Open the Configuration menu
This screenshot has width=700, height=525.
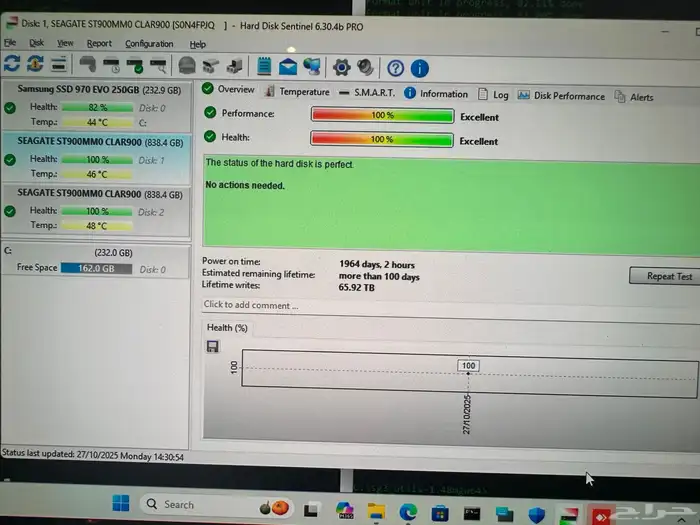pyautogui.click(x=149, y=44)
